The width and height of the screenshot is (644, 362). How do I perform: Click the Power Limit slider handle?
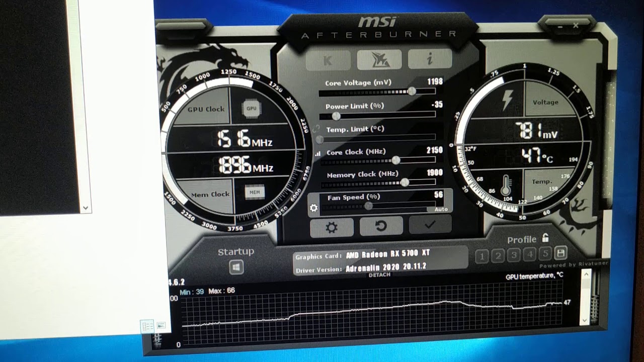(x=336, y=116)
